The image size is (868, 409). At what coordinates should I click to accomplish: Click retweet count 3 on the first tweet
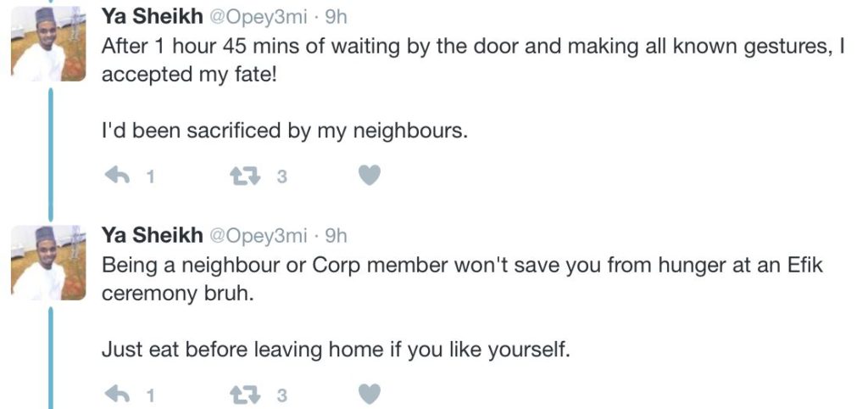pos(282,177)
